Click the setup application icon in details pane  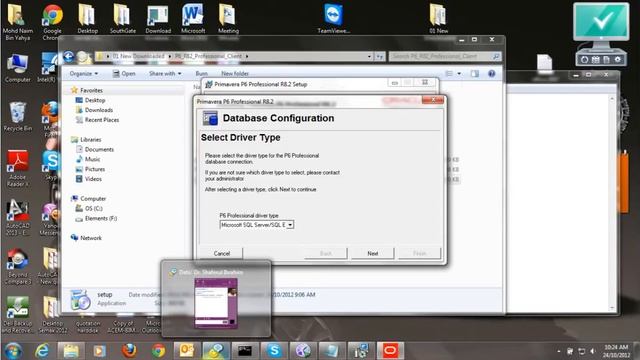80,300
